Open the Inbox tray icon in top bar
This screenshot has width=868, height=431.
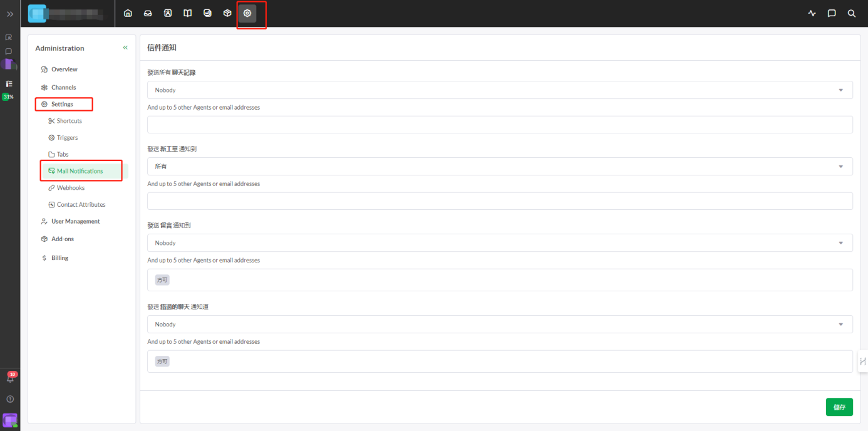pyautogui.click(x=148, y=13)
